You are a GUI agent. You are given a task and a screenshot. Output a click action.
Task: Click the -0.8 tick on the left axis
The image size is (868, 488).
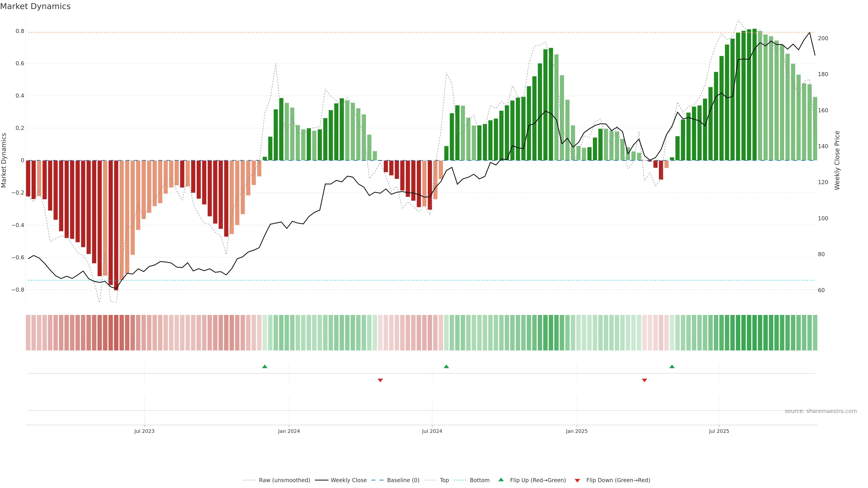pyautogui.click(x=18, y=290)
